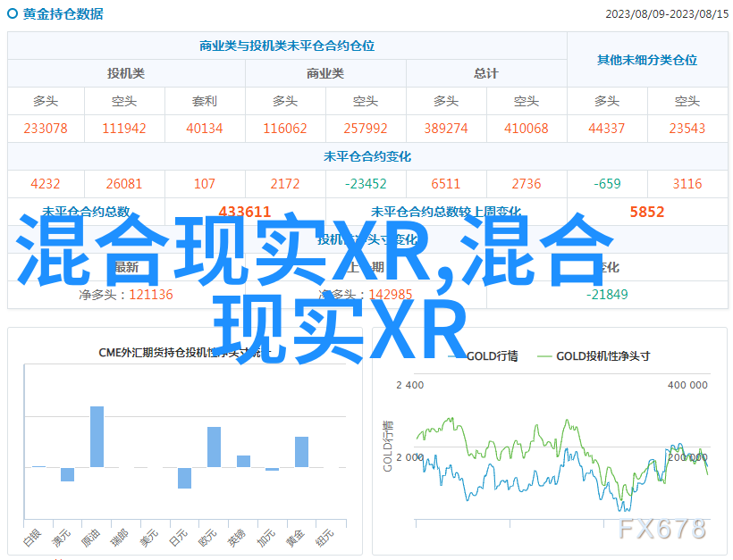The image size is (733, 560).
Task: Click the 黄金持仓数据 title
Action: tap(63, 14)
